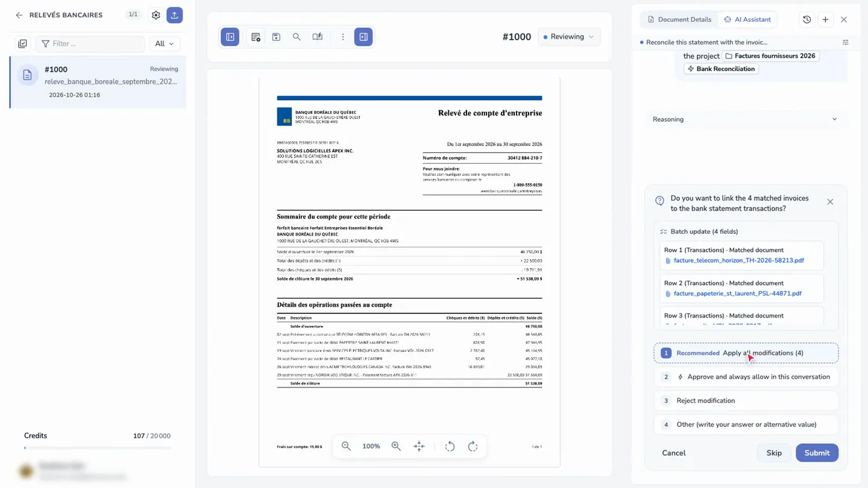This screenshot has width=868, height=488.
Task: Click the Bank Reconciliation chip
Action: point(721,69)
